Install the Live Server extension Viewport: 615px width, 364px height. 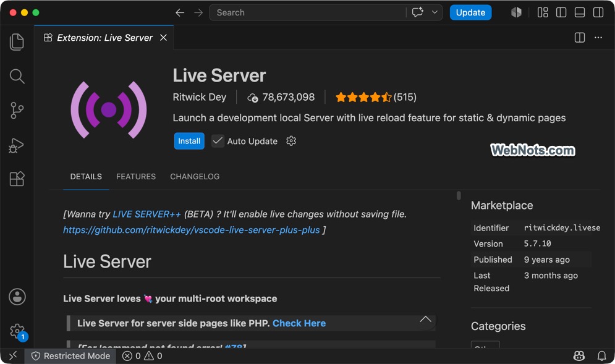tap(189, 141)
